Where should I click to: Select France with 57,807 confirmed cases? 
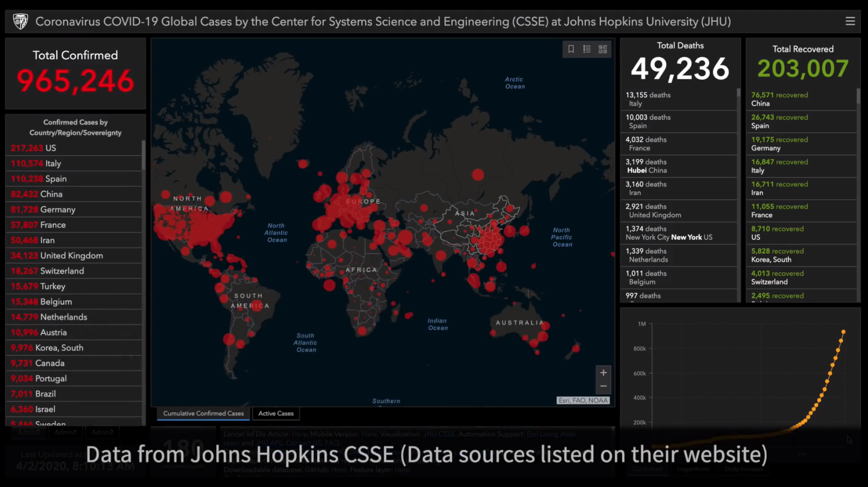73,225
